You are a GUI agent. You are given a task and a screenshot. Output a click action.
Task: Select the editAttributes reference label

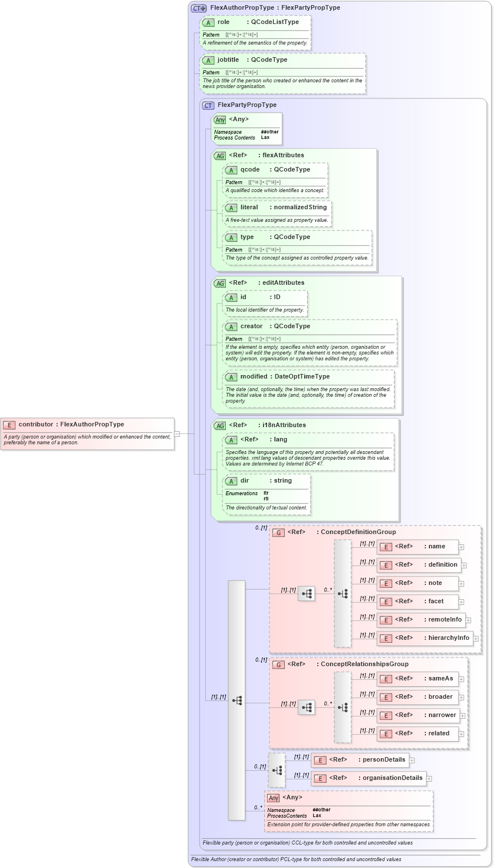[x=283, y=282]
